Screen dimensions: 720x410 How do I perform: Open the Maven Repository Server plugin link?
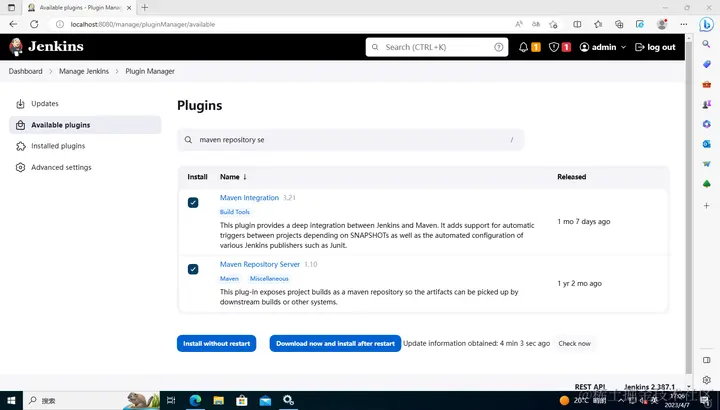point(260,264)
